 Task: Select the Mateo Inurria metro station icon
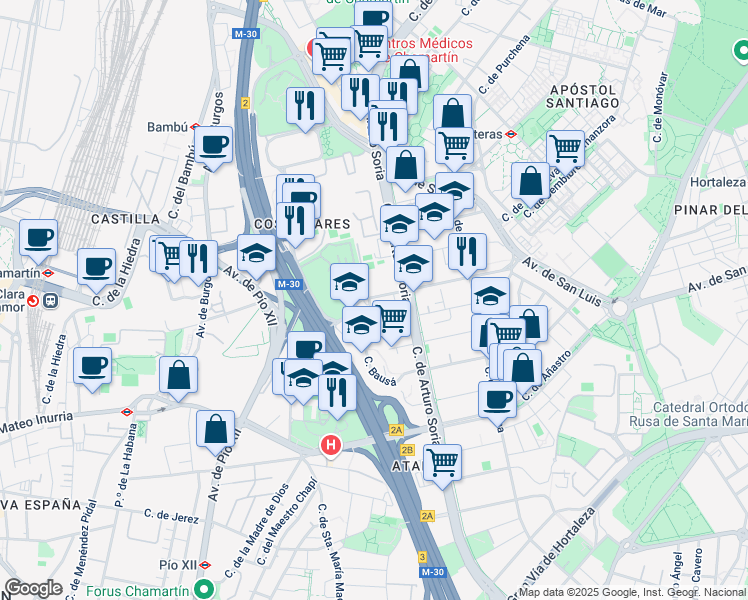(127, 412)
